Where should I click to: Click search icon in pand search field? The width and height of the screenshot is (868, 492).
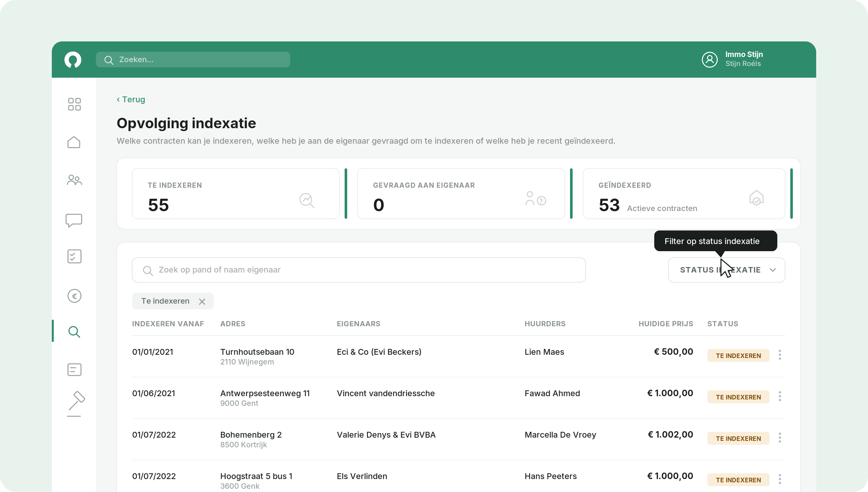click(147, 270)
